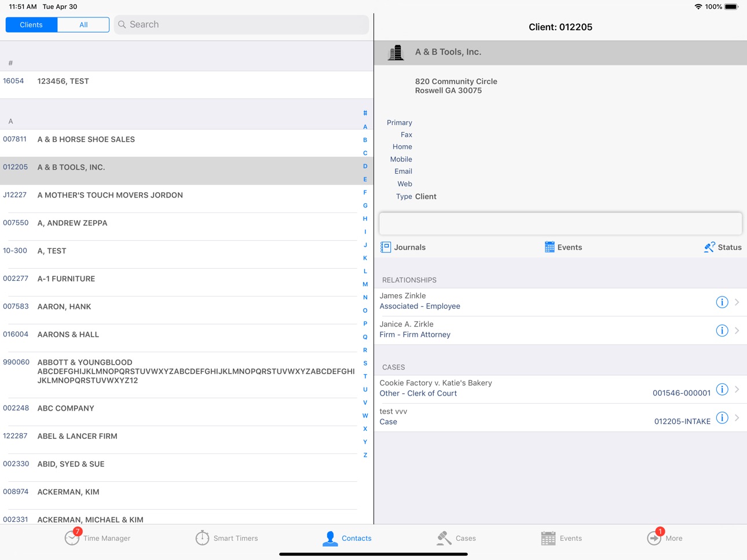The height and width of the screenshot is (560, 747).
Task: Open Events link text in client detail
Action: click(570, 247)
